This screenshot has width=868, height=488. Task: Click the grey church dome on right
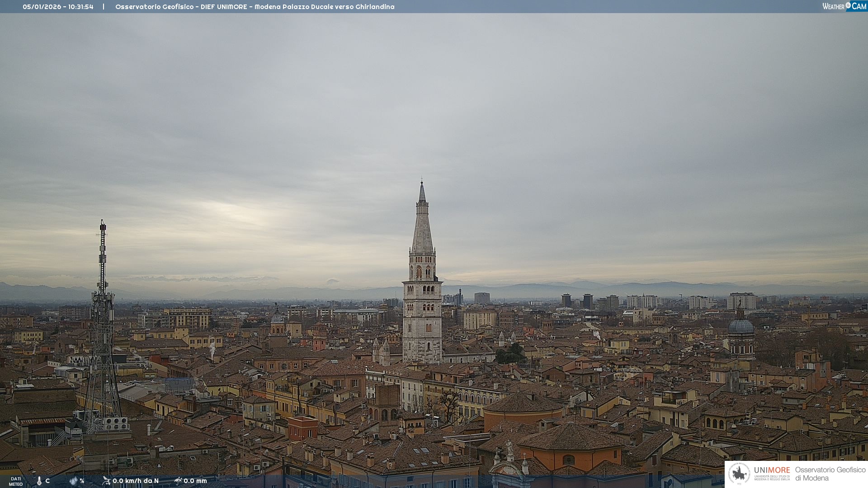click(x=741, y=326)
